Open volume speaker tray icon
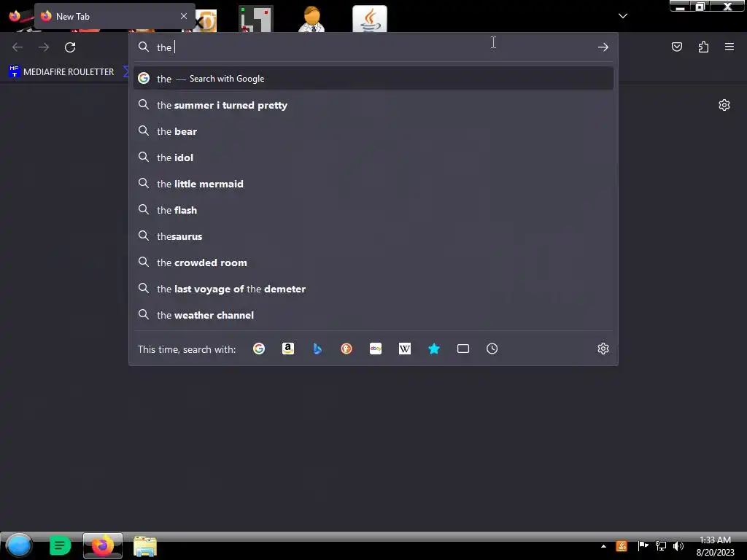747x560 pixels. (x=678, y=546)
